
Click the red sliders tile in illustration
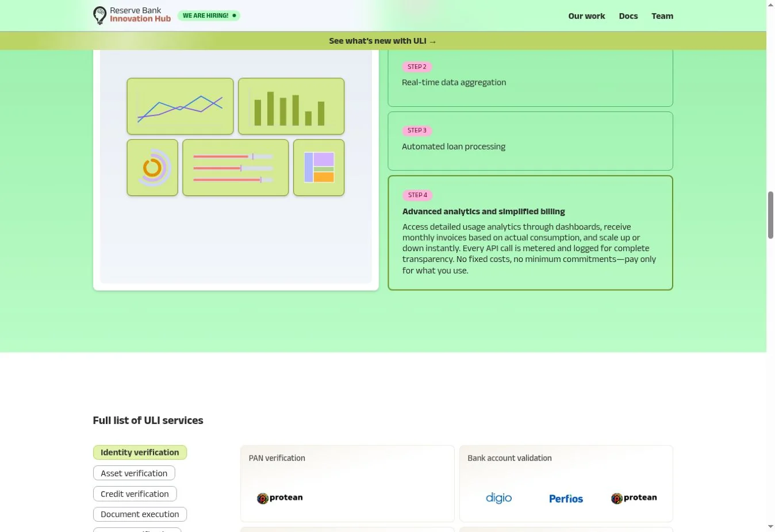236,168
